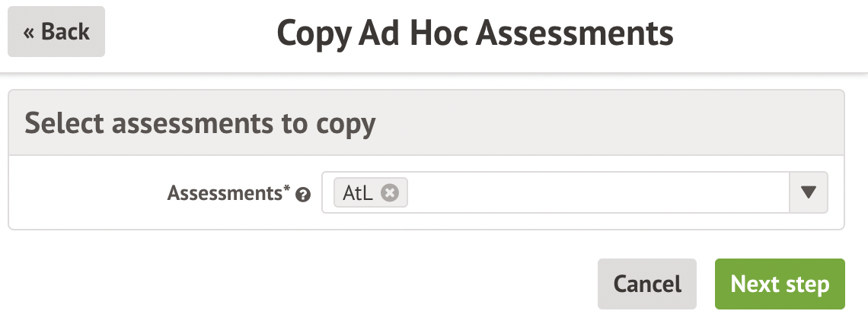Click the double chevron inside Back button
This screenshot has width=868, height=330.
tap(30, 33)
